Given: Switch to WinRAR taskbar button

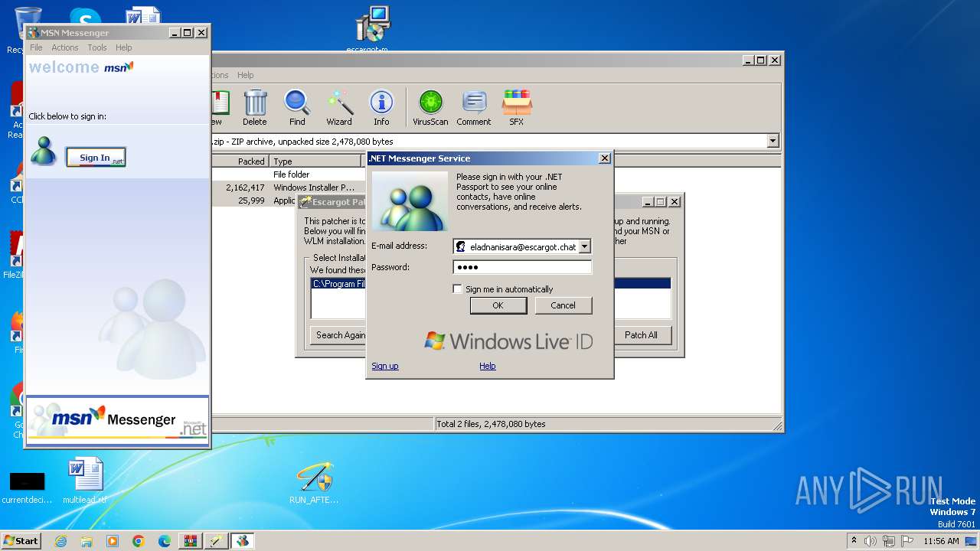Looking at the screenshot, I should pos(191,541).
